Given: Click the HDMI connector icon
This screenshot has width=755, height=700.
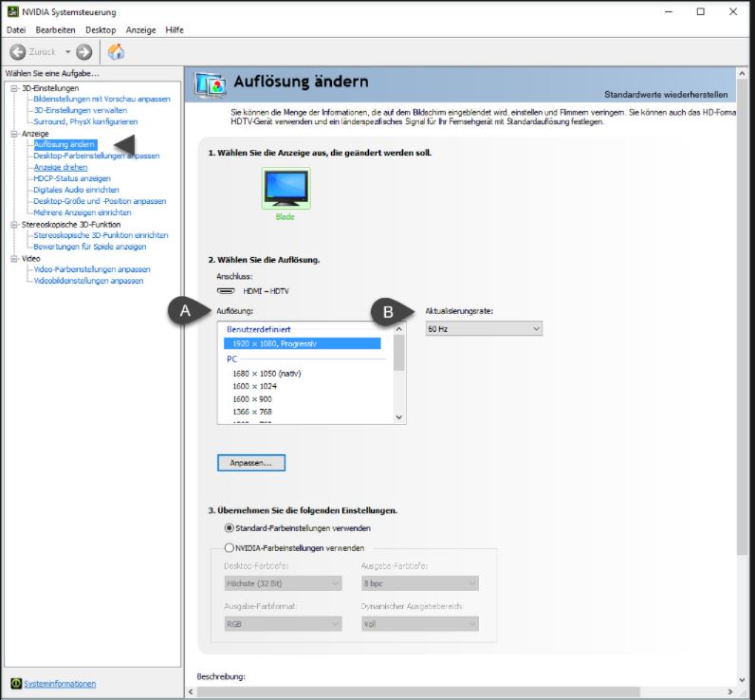Looking at the screenshot, I should click(226, 291).
